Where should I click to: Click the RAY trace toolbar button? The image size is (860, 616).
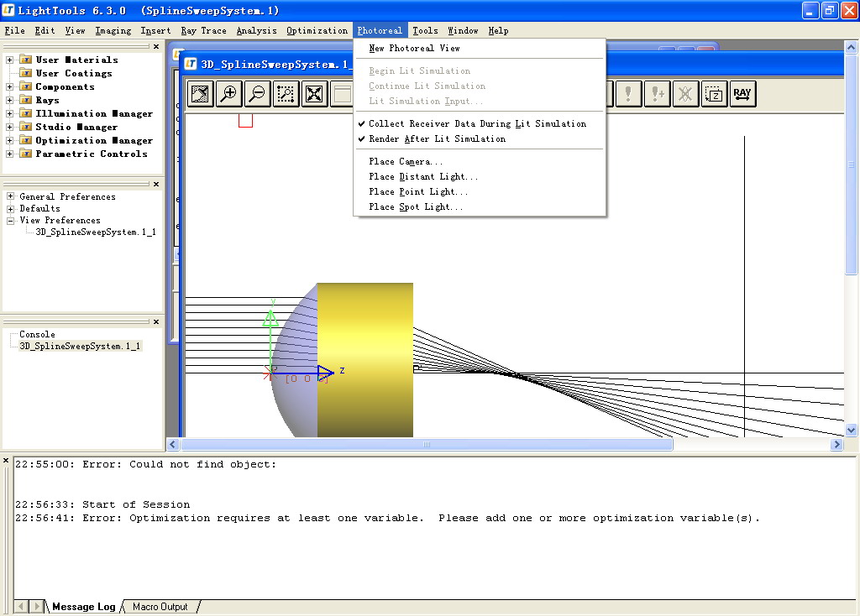pyautogui.click(x=742, y=94)
